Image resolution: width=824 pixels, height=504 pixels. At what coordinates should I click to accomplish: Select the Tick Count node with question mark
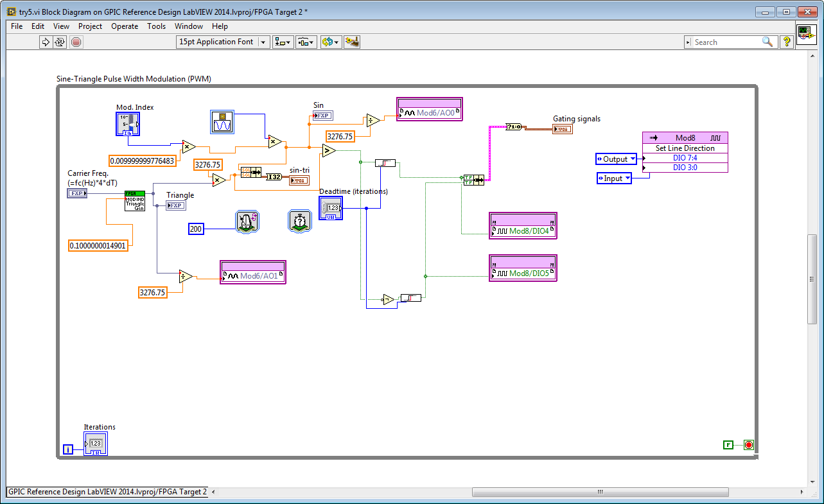(x=299, y=221)
